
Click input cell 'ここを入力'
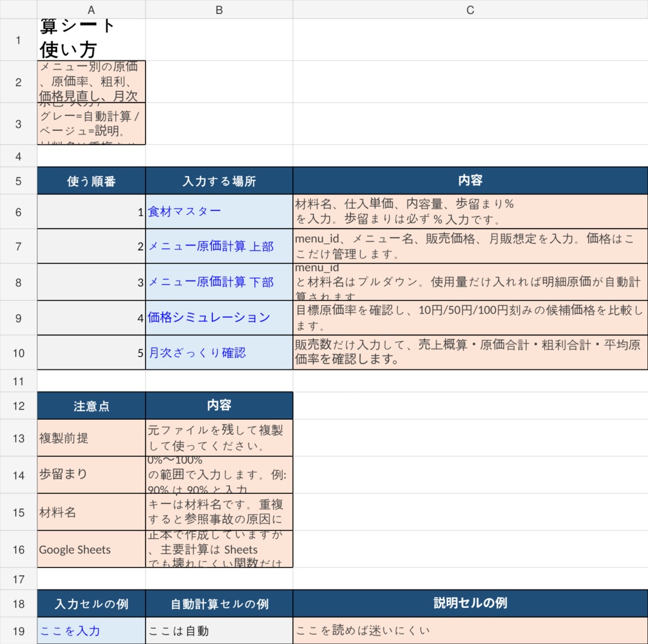pos(91,630)
